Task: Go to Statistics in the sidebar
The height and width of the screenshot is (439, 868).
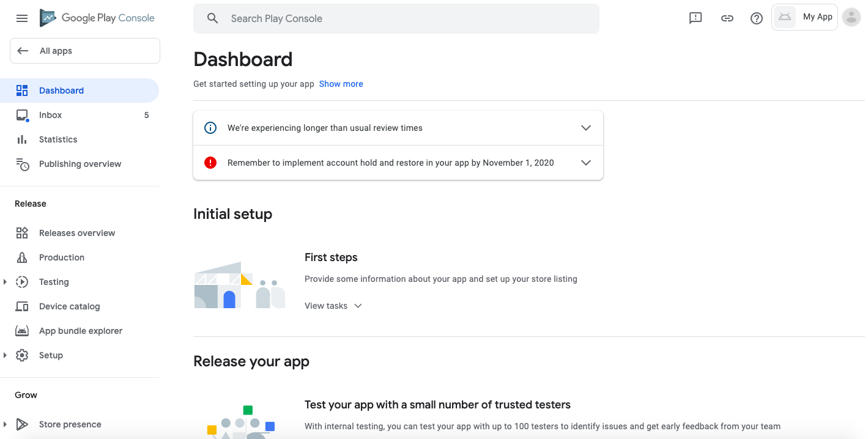Action: 58,139
